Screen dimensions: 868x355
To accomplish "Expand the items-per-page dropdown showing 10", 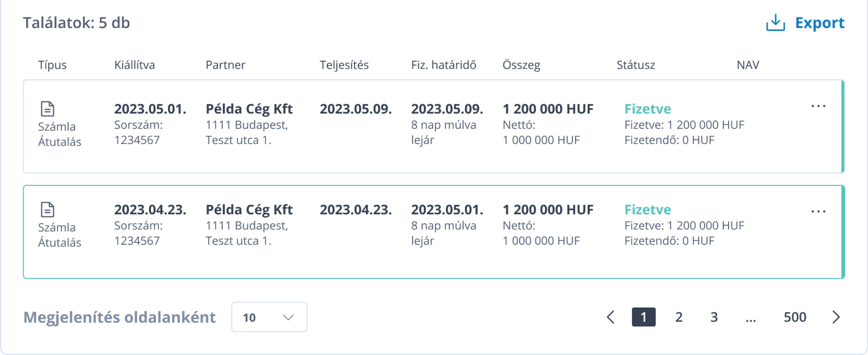I will (x=269, y=317).
